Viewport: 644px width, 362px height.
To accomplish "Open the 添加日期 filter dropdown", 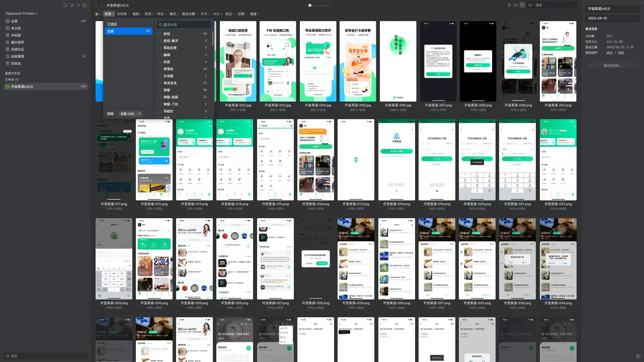I will tap(190, 14).
